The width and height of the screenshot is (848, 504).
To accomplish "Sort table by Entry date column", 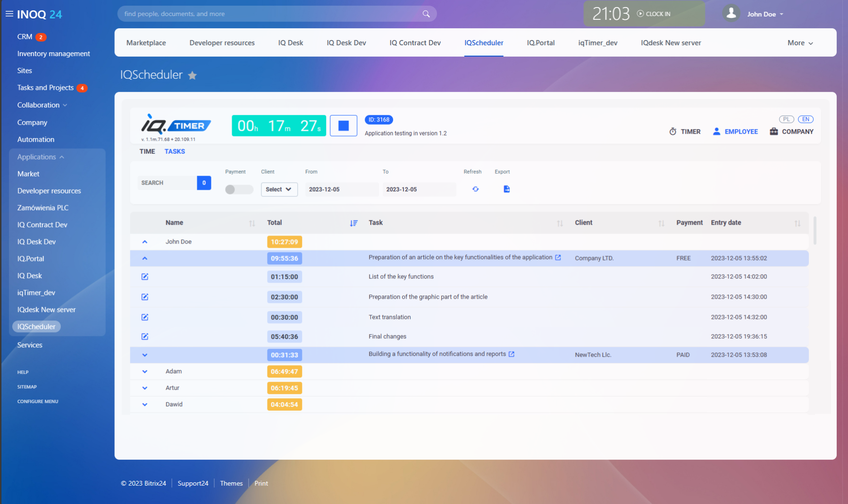I will tap(797, 223).
